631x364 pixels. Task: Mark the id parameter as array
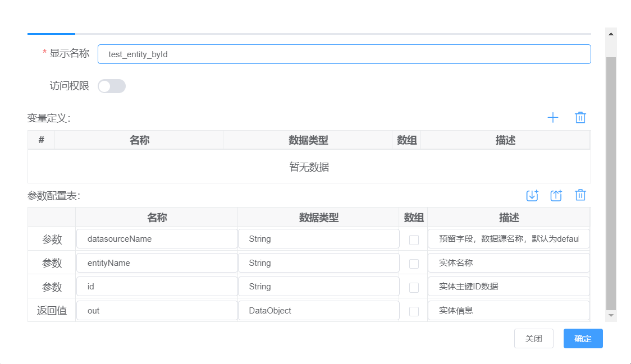click(414, 287)
